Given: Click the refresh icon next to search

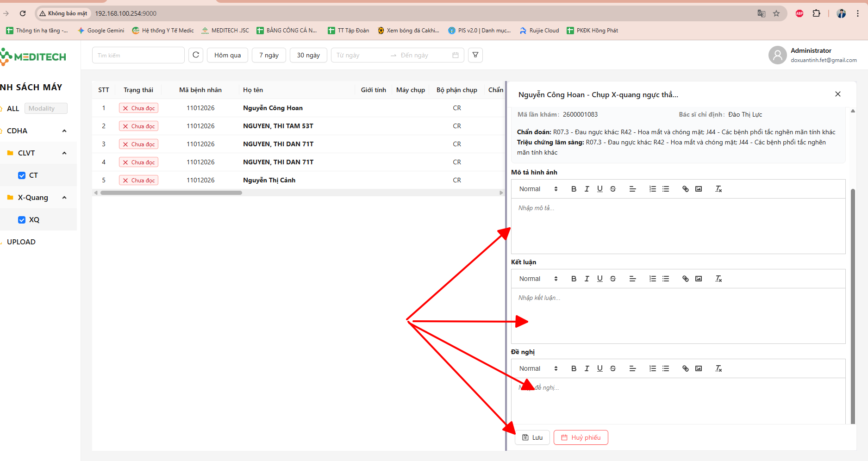Looking at the screenshot, I should (196, 55).
